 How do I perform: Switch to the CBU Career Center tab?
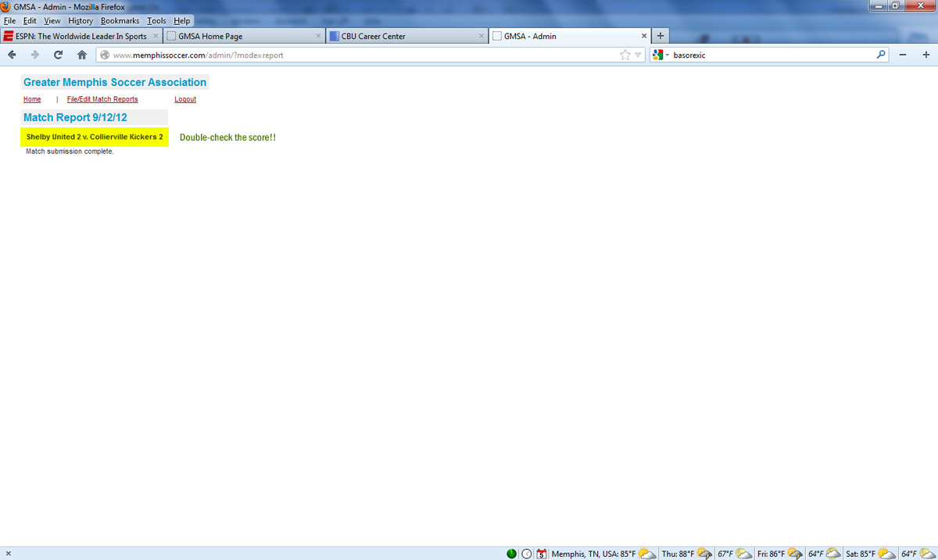[x=403, y=36]
